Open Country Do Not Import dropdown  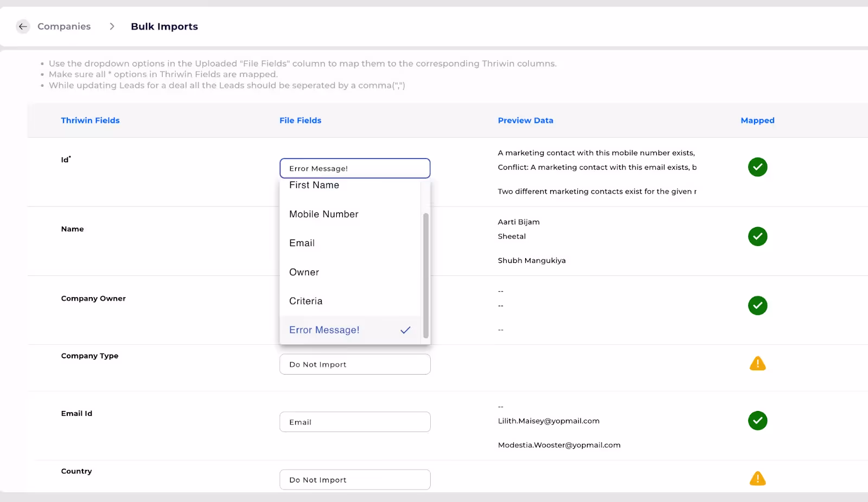coord(355,480)
